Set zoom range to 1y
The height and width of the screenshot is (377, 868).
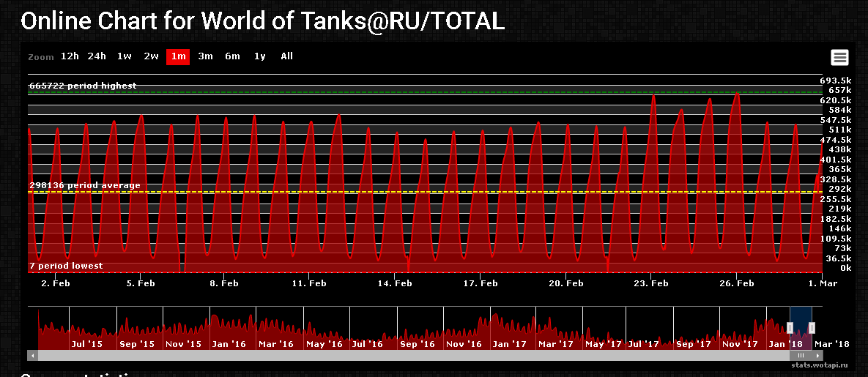259,56
